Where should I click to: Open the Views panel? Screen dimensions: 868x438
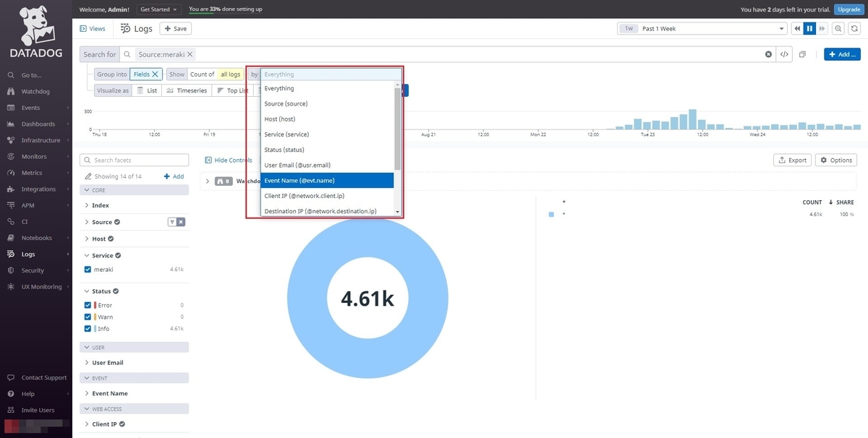pos(93,28)
